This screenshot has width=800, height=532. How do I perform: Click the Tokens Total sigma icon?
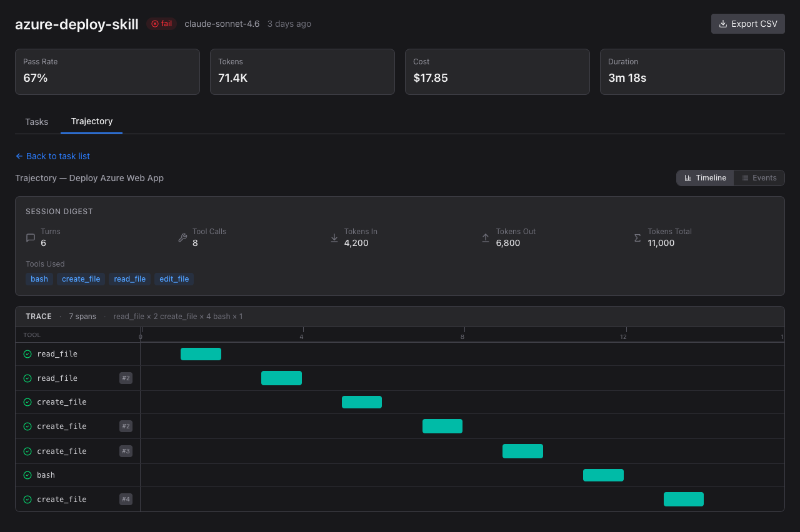pyautogui.click(x=637, y=237)
